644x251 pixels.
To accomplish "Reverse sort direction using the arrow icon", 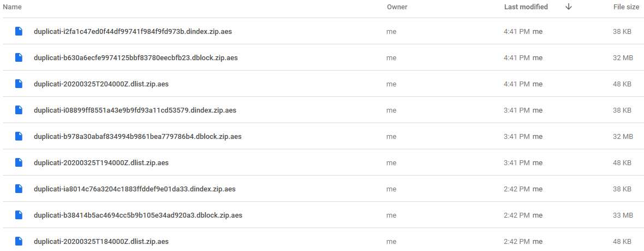I will [x=569, y=7].
